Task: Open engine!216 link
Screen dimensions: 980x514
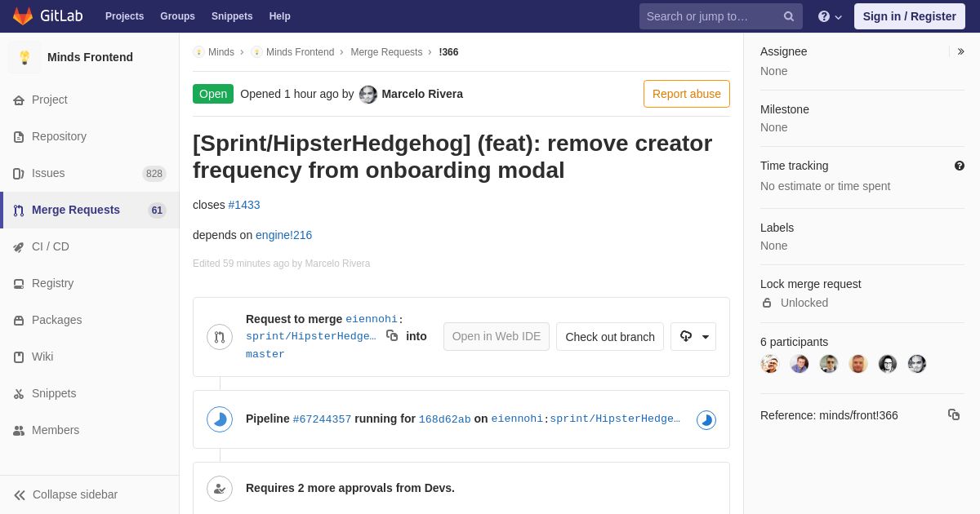Action: pyautogui.click(x=283, y=235)
